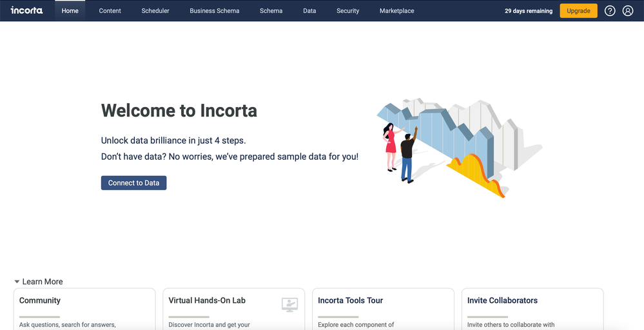Open the Invite Collaborators card
The height and width of the screenshot is (330, 644).
coord(532,309)
